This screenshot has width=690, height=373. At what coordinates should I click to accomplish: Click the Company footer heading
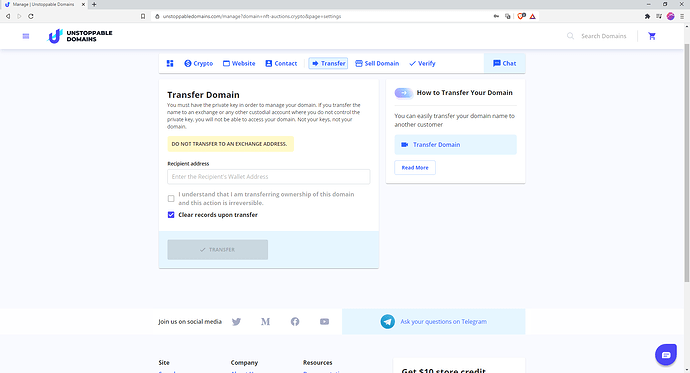click(244, 362)
